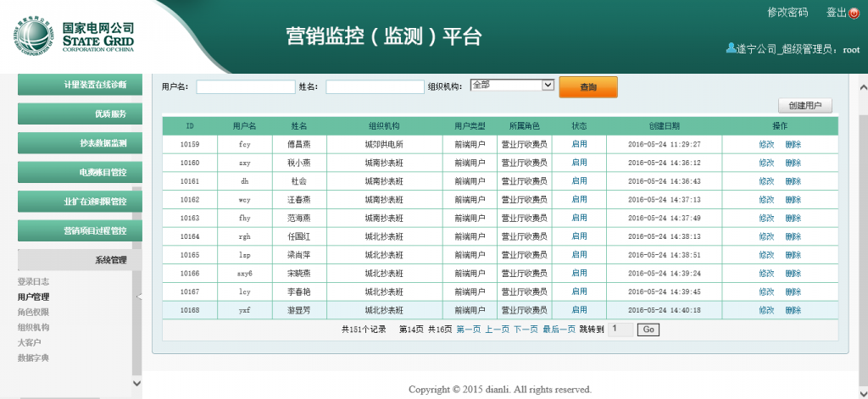Image resolution: width=868 pixels, height=399 pixels.
Task: Click the 所属角色 column header
Action: [524, 126]
